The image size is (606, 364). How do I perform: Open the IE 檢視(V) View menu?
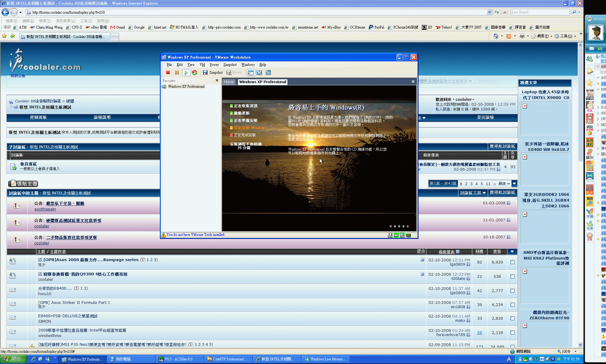(45, 21)
